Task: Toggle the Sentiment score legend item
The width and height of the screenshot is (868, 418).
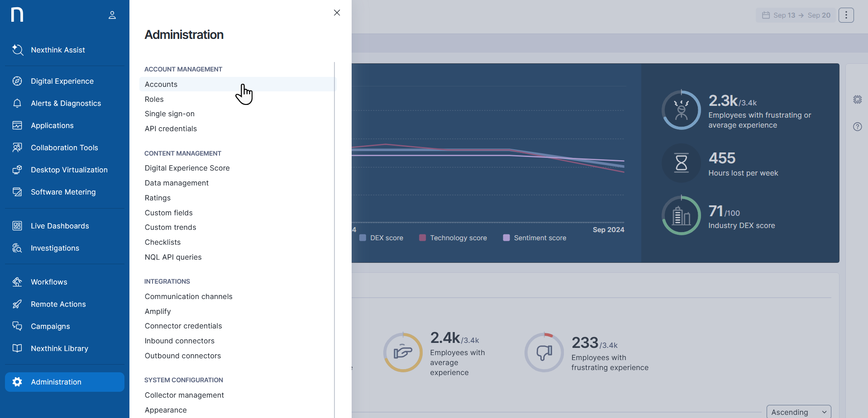Action: coord(534,238)
